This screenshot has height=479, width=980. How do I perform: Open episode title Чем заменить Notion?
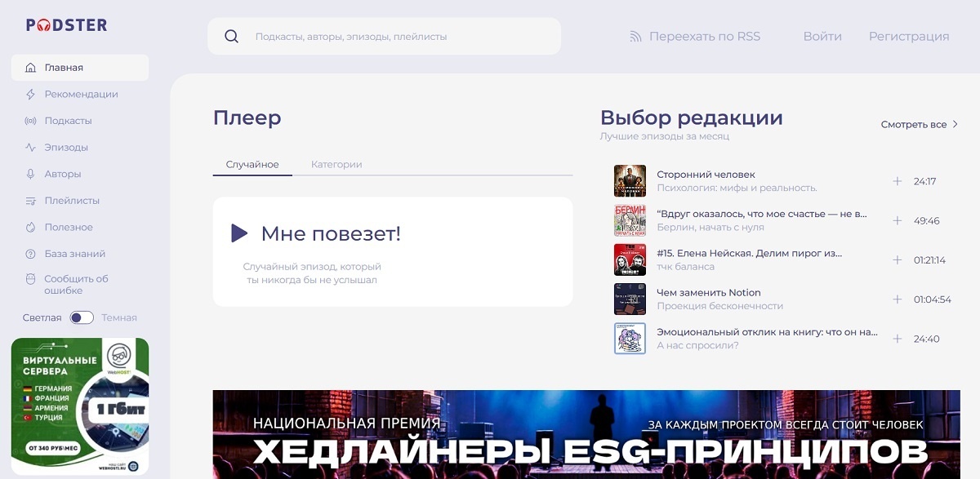709,293
